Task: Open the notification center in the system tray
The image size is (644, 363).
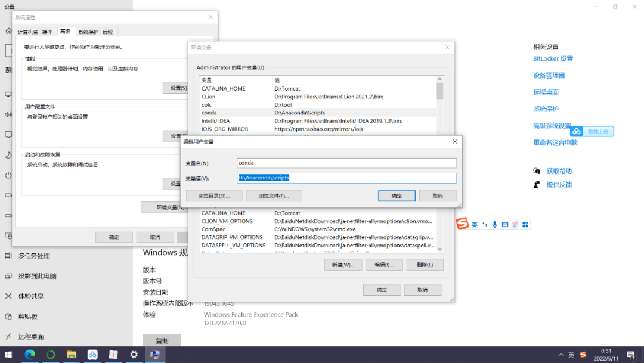Action: [631, 355]
